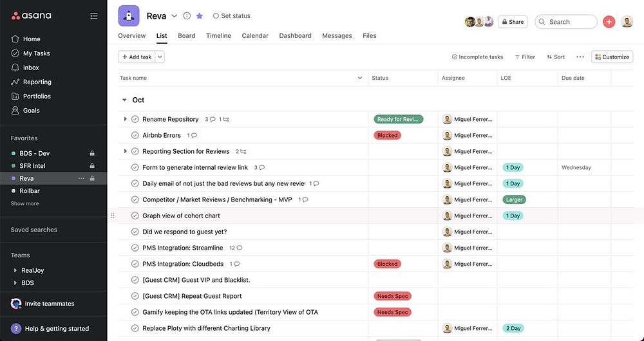Check off Form to generate internal review link
The height and width of the screenshot is (341, 644).
click(135, 167)
